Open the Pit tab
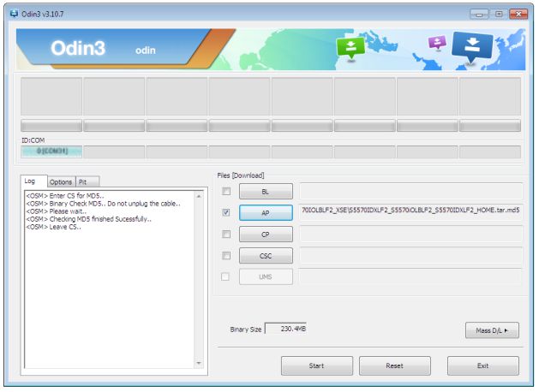This screenshot has height=392, width=539. pos(87,181)
